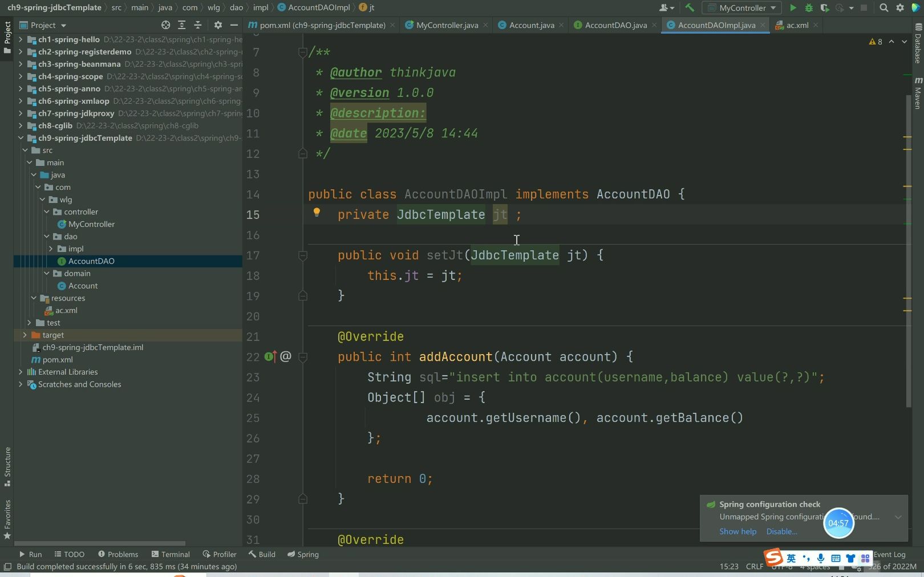
Task: Click editor vertical scrollbar thumb
Action: pyautogui.click(x=908, y=251)
